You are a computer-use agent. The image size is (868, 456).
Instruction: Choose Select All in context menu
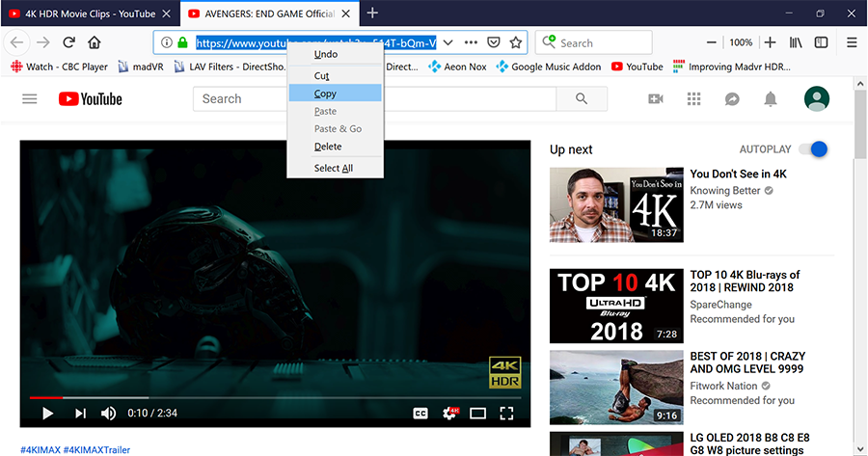[x=335, y=169]
